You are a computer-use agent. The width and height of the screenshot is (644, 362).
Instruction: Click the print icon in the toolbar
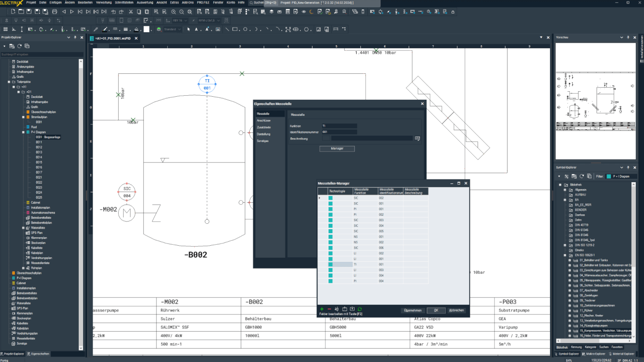[x=55, y=12]
